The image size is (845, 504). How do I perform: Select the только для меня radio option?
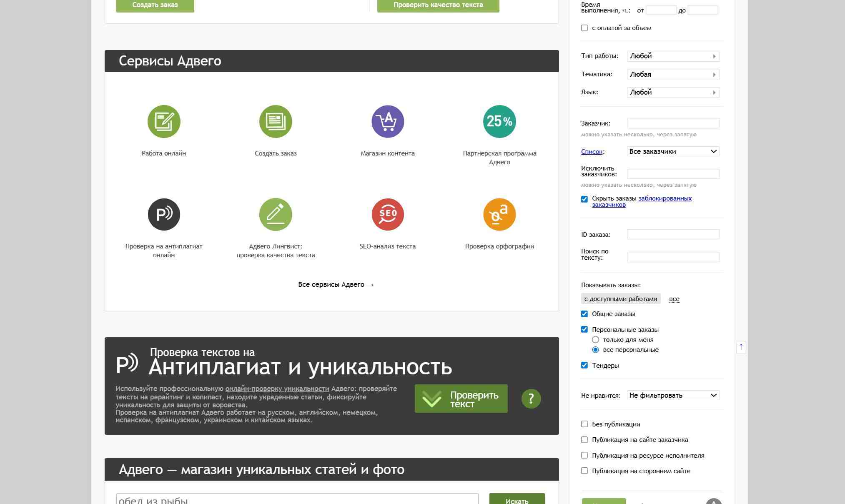tap(595, 340)
